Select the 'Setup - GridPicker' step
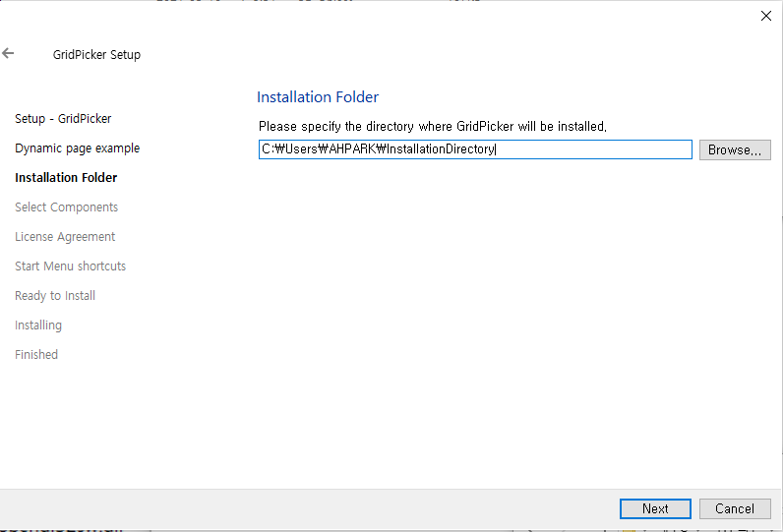The height and width of the screenshot is (532, 783). [x=63, y=119]
